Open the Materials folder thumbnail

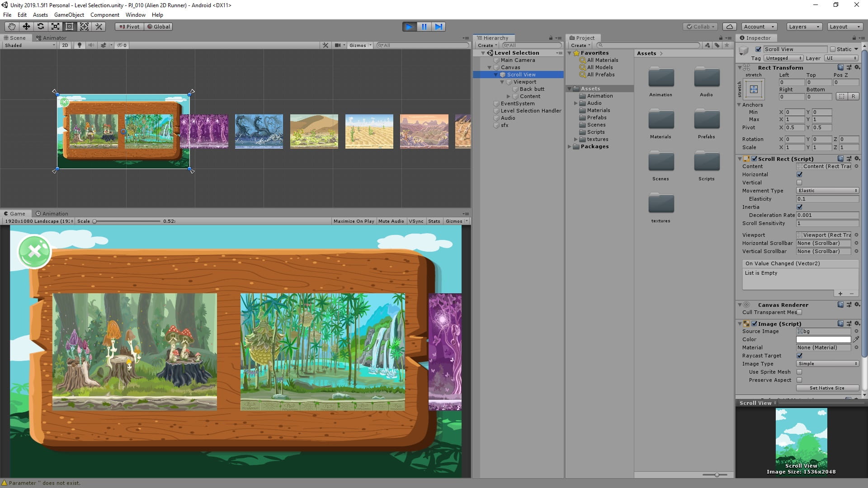[661, 120]
